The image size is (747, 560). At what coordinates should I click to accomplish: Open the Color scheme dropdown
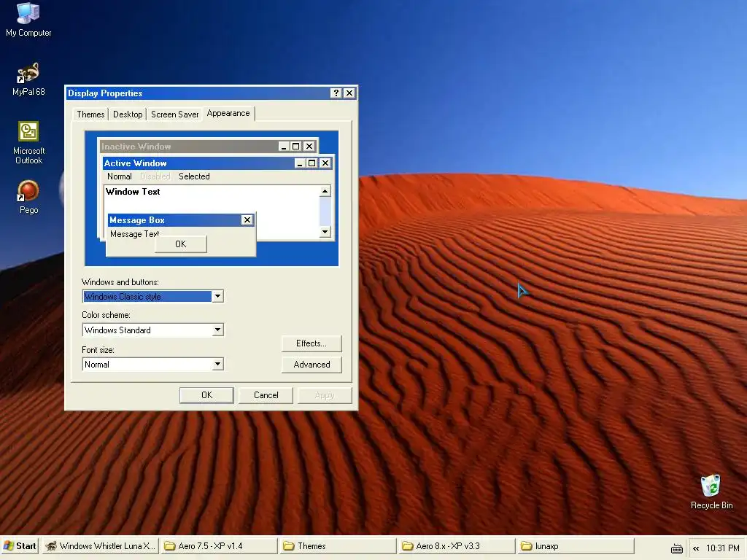(x=217, y=330)
